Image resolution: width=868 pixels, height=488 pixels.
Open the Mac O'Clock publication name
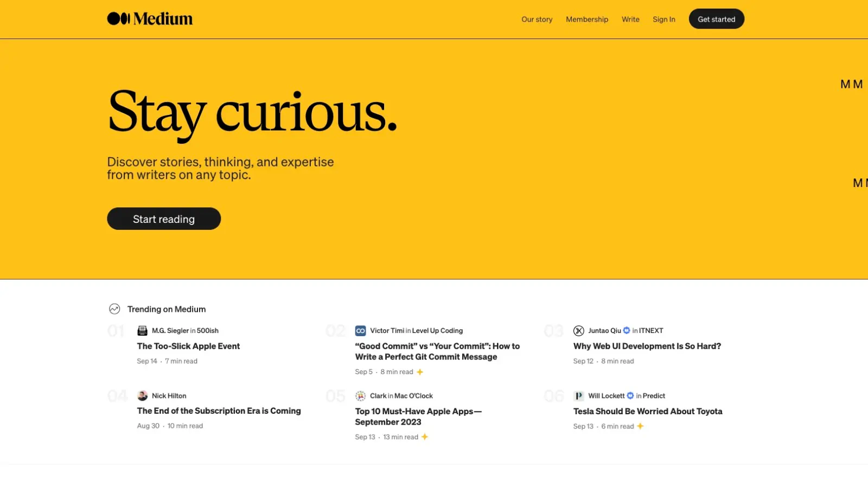(414, 396)
